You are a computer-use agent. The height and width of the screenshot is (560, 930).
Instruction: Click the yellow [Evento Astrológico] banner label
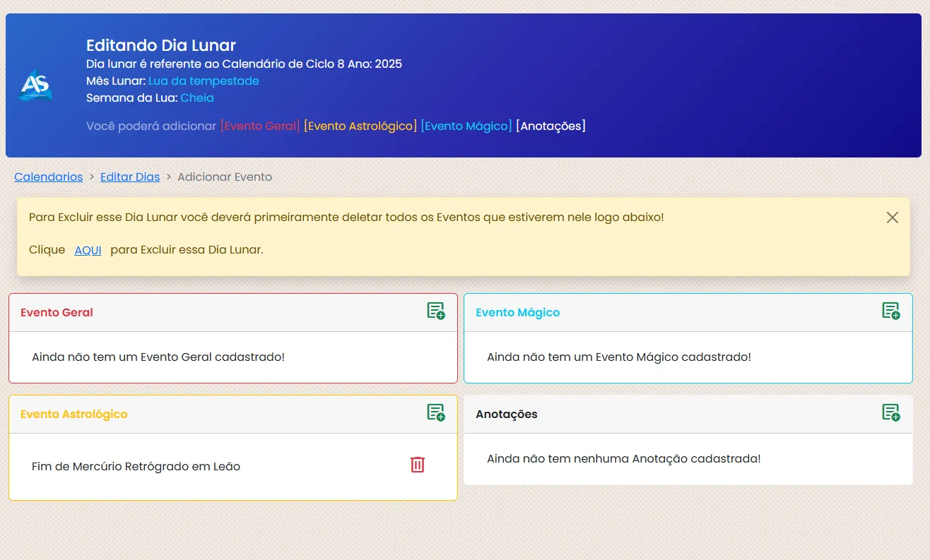(x=360, y=126)
